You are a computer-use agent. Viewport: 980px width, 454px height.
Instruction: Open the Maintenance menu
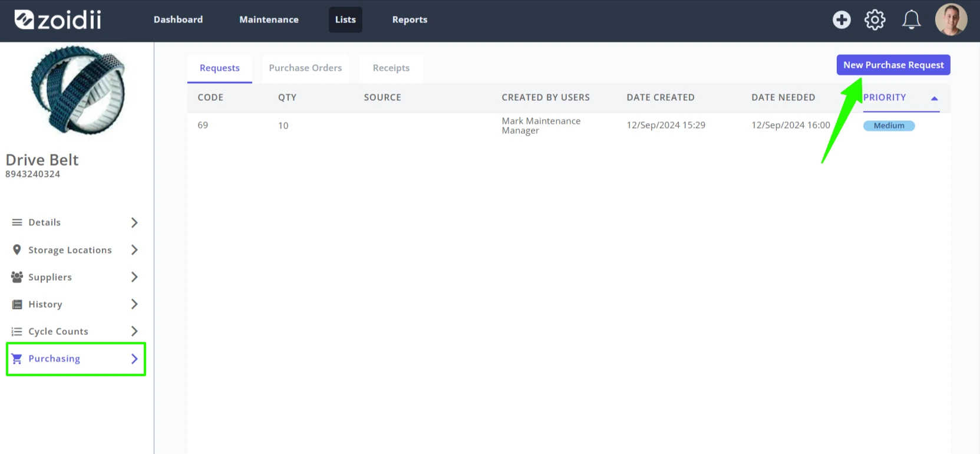[x=269, y=19]
